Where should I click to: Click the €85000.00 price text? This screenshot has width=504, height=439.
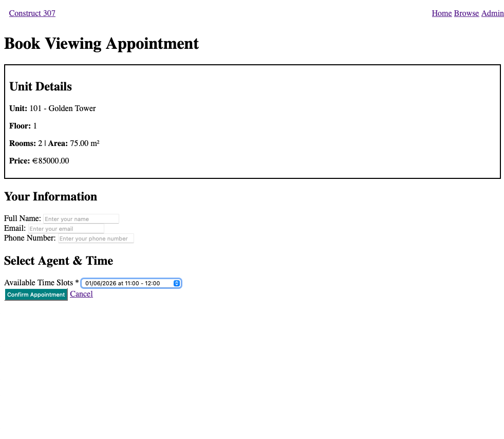(x=50, y=161)
